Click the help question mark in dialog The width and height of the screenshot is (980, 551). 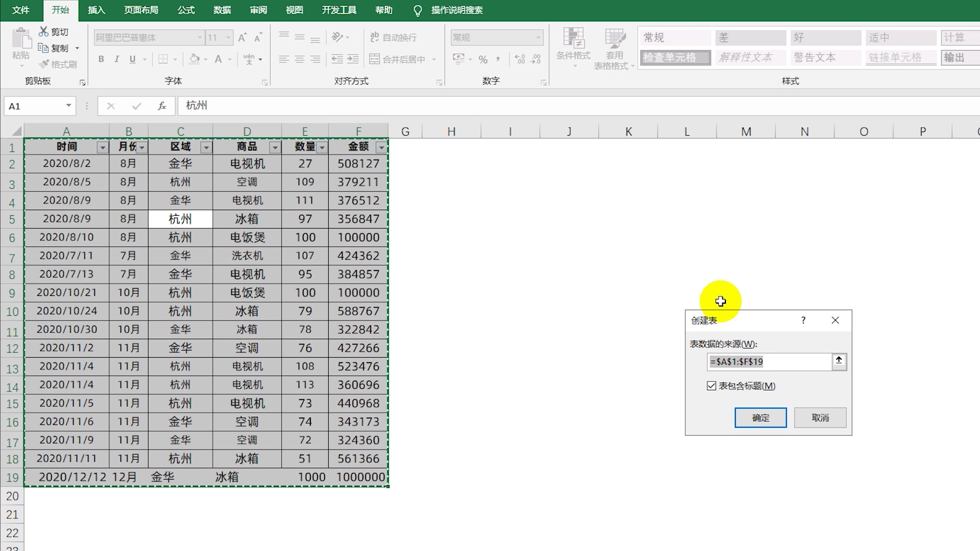coord(803,320)
